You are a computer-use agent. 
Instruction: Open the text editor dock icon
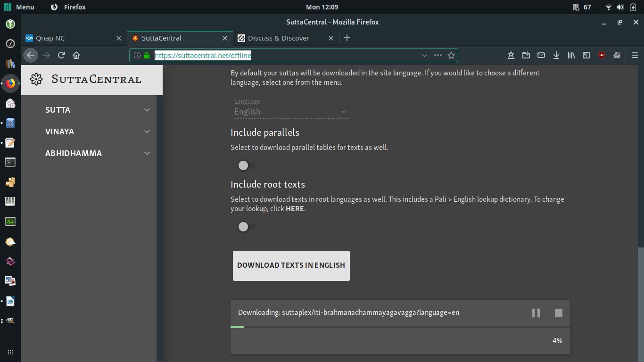pyautogui.click(x=10, y=142)
